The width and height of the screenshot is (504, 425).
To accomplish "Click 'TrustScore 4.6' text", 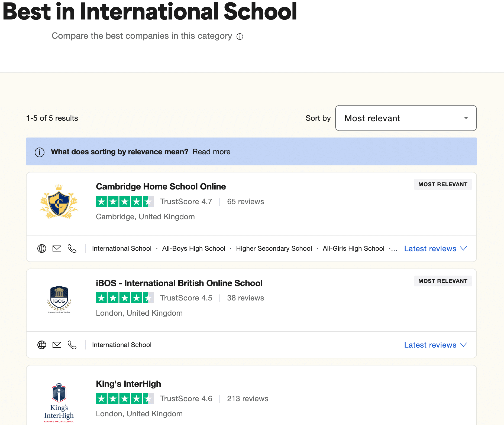I will pos(186,399).
